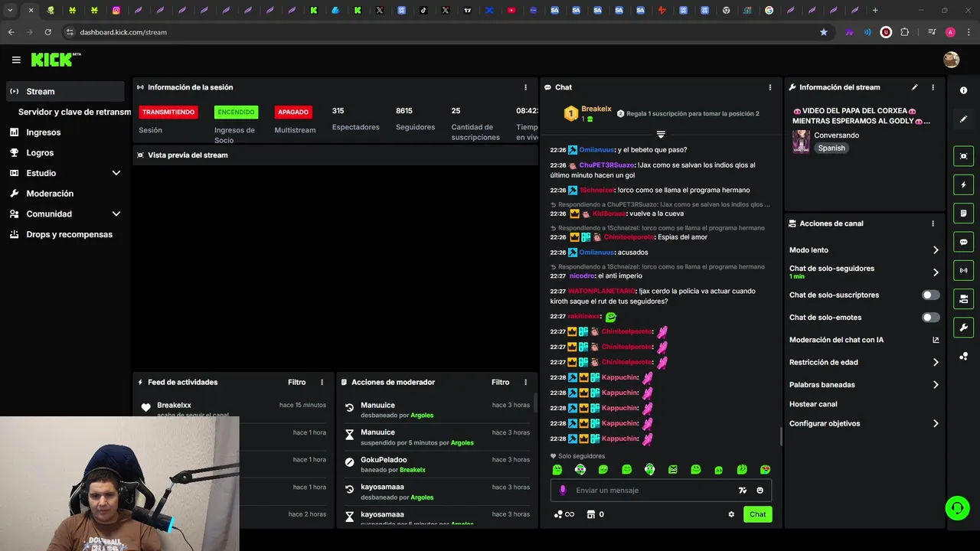The height and width of the screenshot is (551, 980).
Task: Click the broadcast signal shortcut in right rail
Action: (963, 270)
